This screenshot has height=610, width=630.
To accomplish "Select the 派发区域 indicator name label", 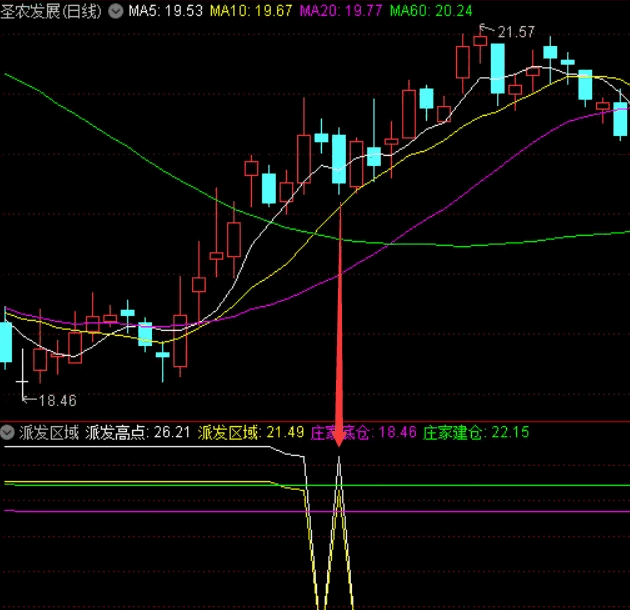I will click(x=49, y=433).
